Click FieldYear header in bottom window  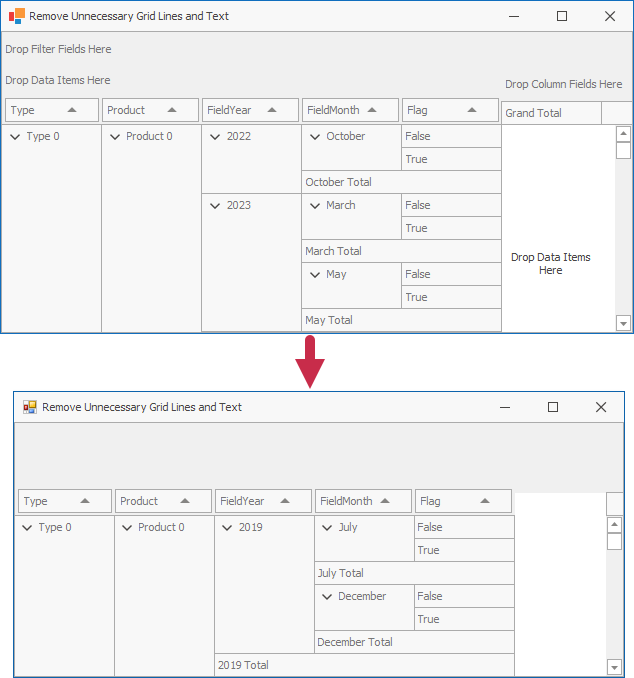pos(263,501)
